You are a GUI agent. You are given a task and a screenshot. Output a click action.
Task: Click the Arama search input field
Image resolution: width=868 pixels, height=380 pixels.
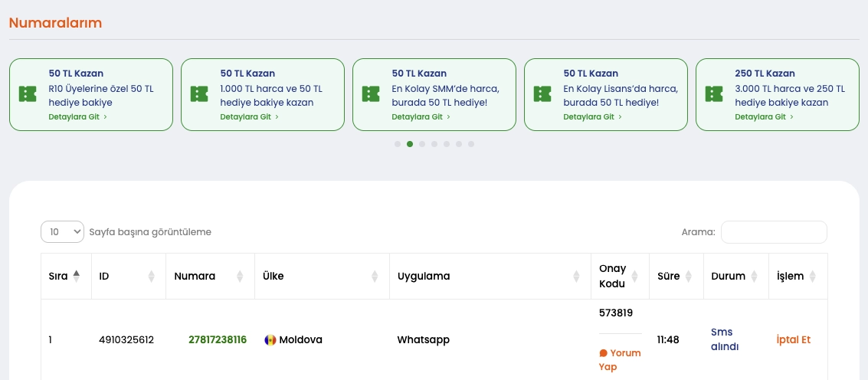point(774,232)
